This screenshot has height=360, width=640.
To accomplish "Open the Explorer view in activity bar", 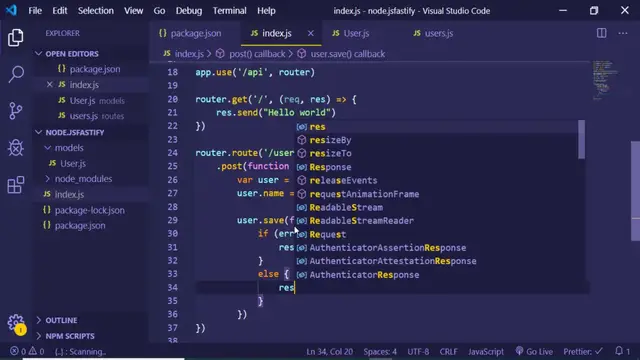I will (16, 38).
